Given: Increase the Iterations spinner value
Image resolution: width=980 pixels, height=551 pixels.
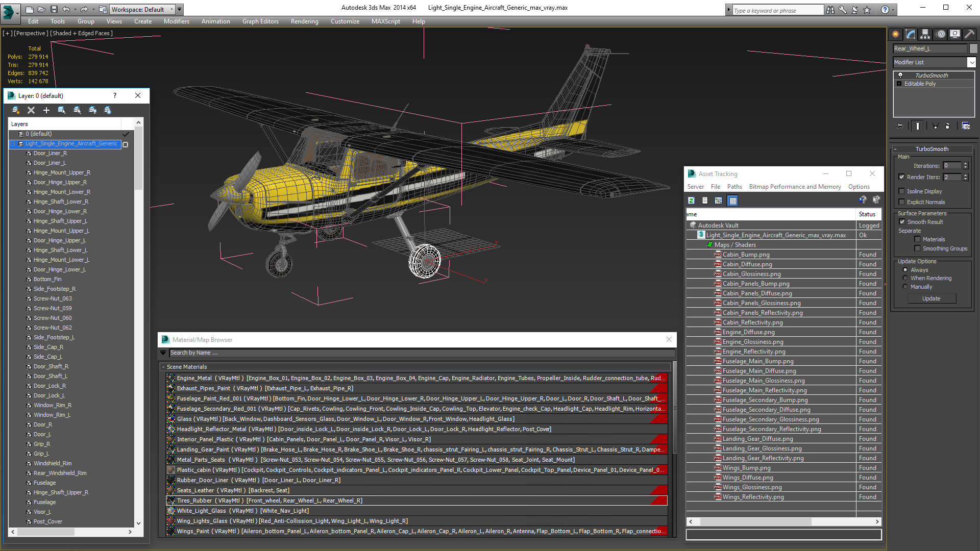Looking at the screenshot, I should 965,164.
